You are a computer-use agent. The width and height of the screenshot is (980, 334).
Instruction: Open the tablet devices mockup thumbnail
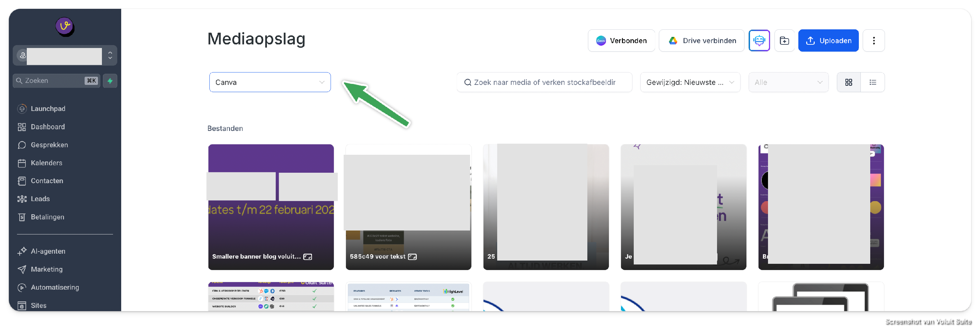pos(821,297)
